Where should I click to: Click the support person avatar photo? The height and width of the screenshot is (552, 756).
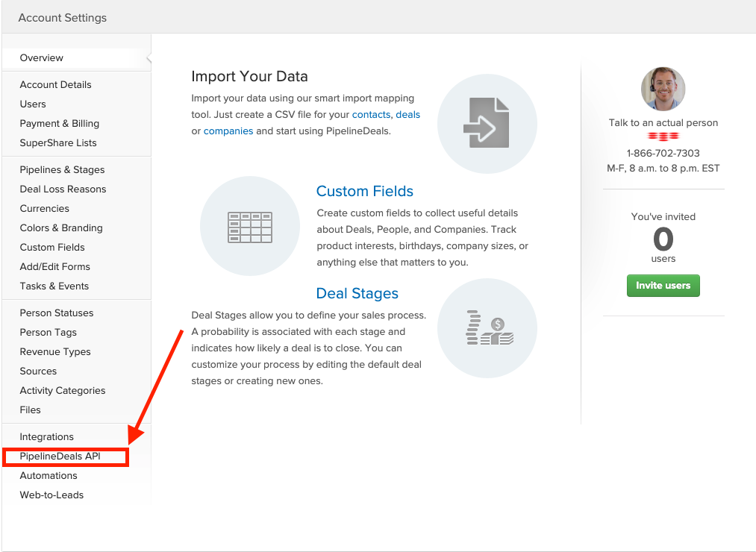pyautogui.click(x=663, y=90)
